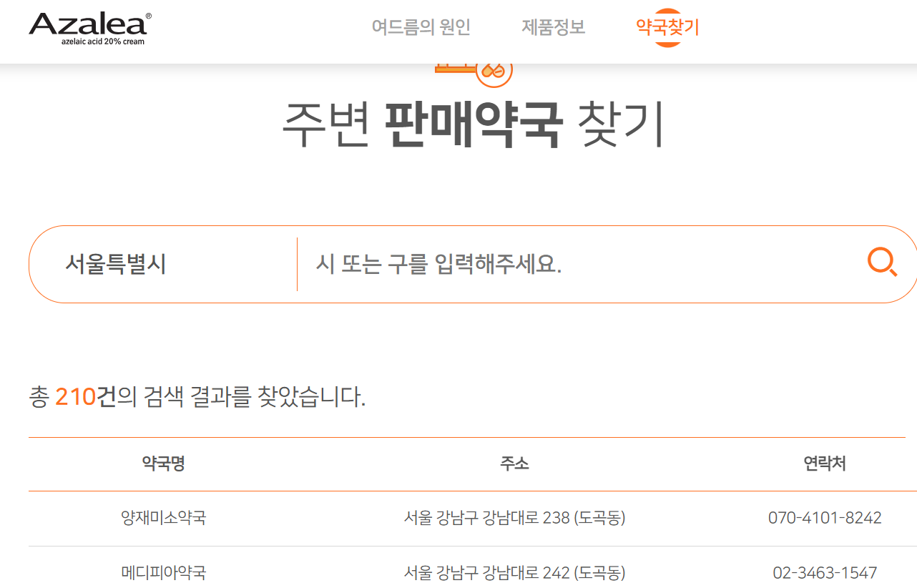
Task: Select pharmacy 양재미소약국 in the results
Action: pos(162,519)
